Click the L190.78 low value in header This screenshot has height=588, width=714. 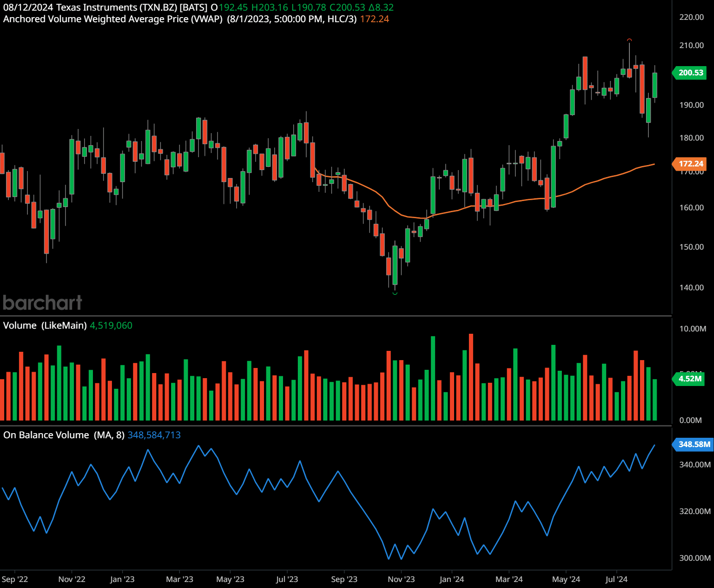309,7
